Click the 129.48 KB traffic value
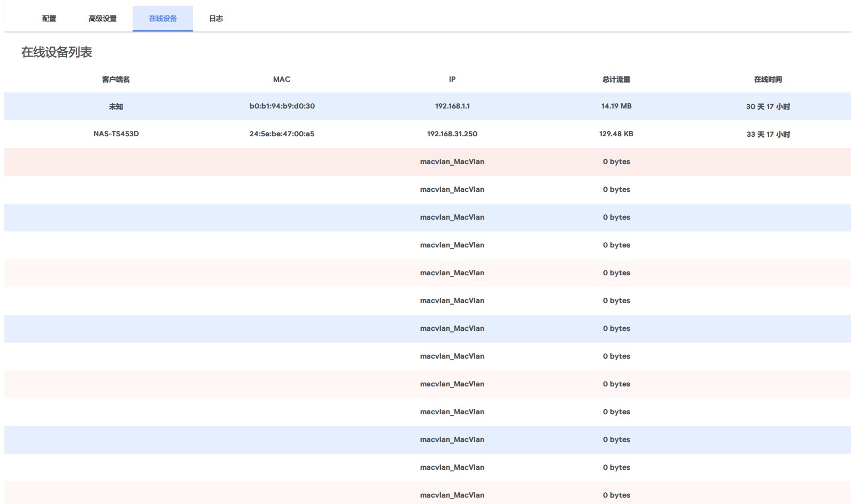Screen dimensions: 851x504 (x=616, y=134)
